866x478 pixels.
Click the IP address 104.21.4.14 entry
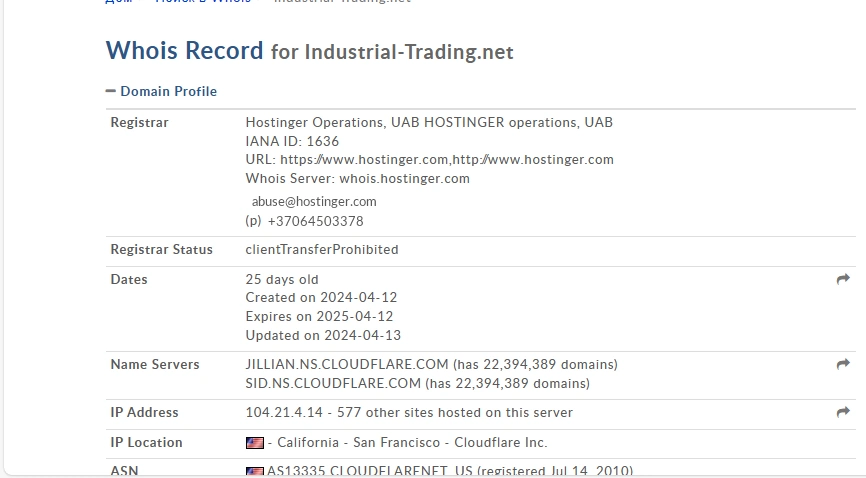pyautogui.click(x=284, y=413)
